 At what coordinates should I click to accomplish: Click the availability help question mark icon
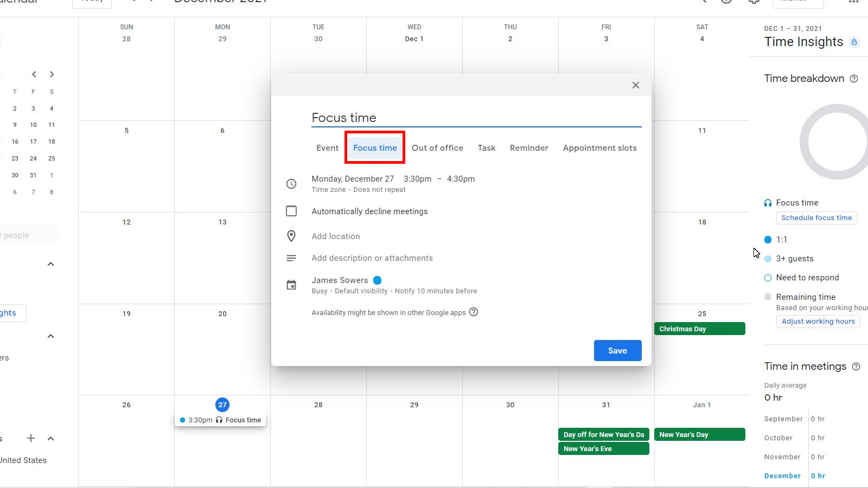point(474,312)
